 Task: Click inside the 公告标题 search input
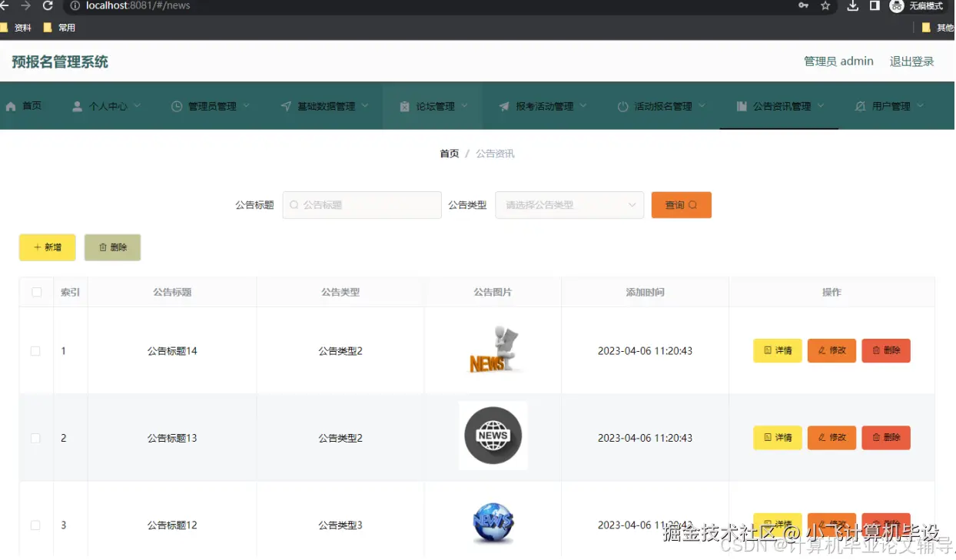tap(361, 205)
